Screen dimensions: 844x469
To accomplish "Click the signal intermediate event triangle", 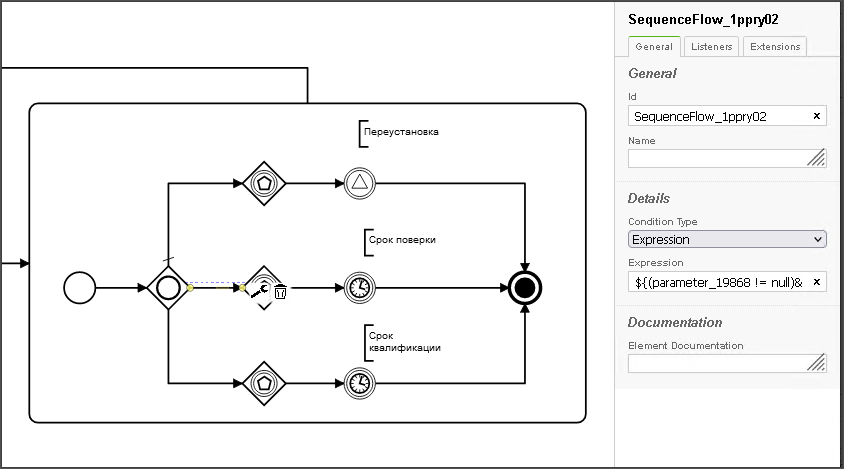I will click(x=360, y=184).
